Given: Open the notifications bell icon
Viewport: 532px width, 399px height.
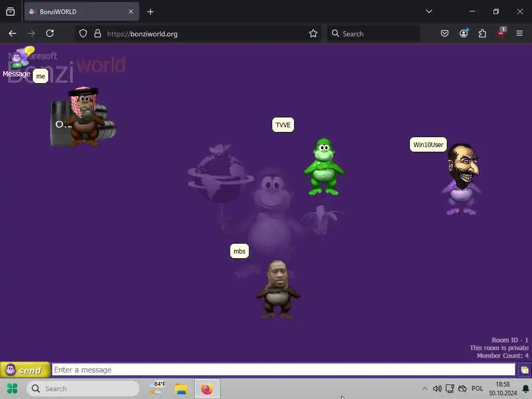Looking at the screenshot, I should pos(526,389).
